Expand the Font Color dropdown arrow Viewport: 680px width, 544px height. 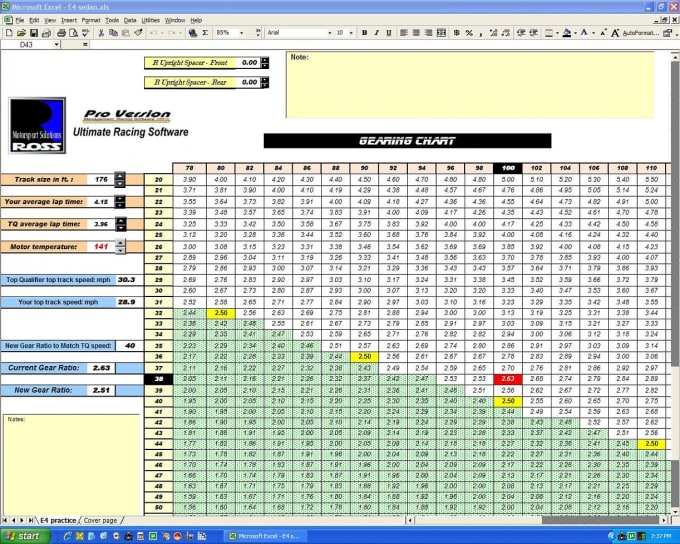click(x=593, y=33)
